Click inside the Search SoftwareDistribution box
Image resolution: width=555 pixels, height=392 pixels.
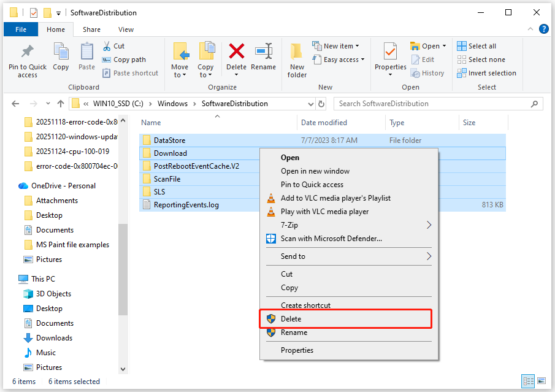click(429, 104)
